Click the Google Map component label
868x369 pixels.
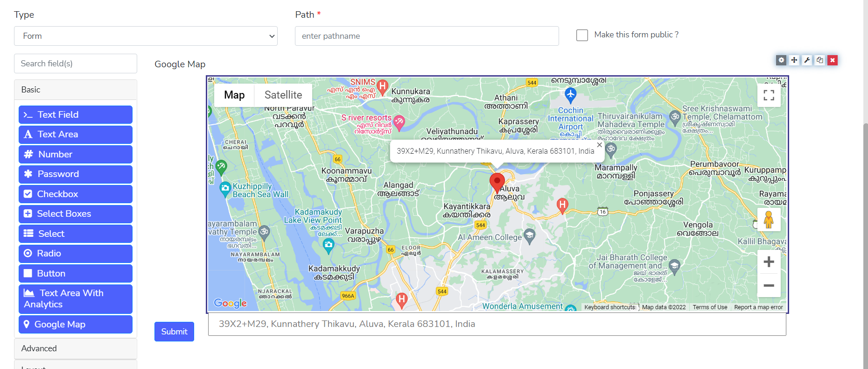[x=180, y=64]
